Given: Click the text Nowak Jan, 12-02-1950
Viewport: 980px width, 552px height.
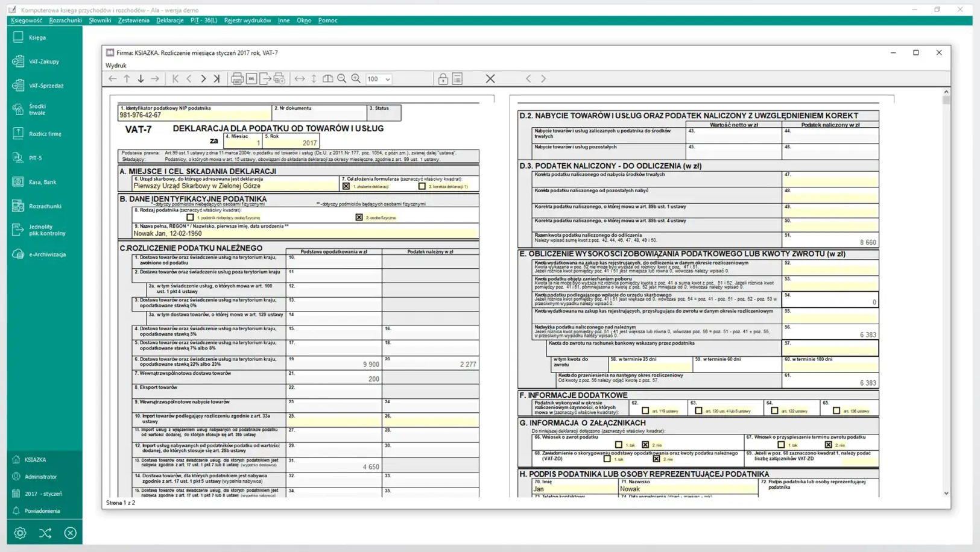Looking at the screenshot, I should tap(168, 233).
